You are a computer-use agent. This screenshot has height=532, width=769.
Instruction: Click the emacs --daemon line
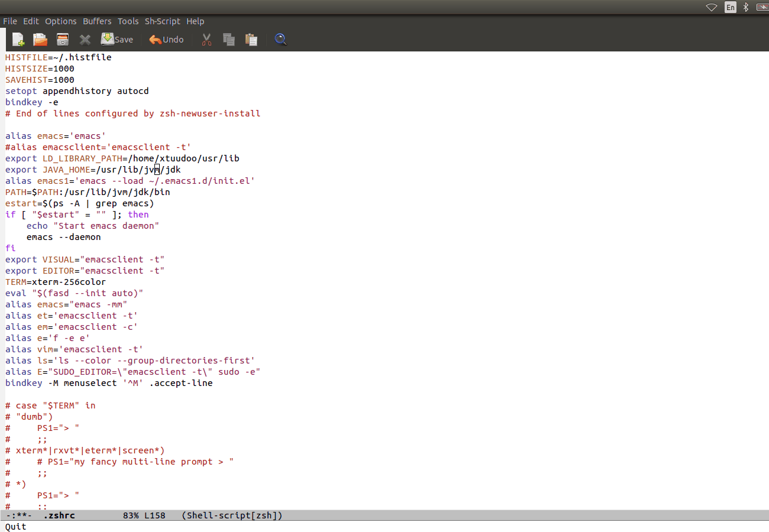pos(63,237)
